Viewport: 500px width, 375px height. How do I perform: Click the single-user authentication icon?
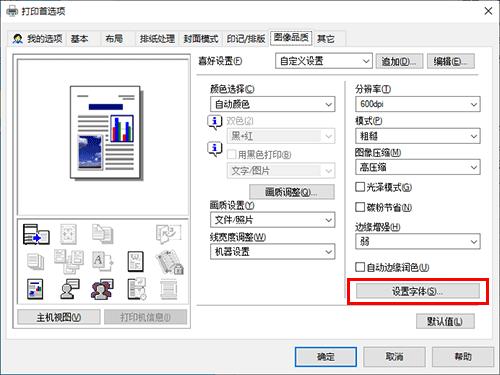click(69, 289)
